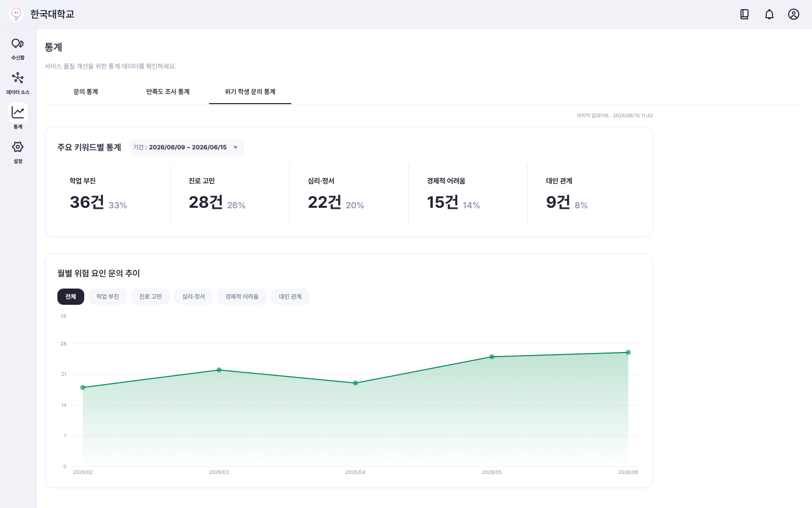This screenshot has height=508, width=812.
Task: Toggle the 심리·정서 chart filter
Action: (193, 297)
